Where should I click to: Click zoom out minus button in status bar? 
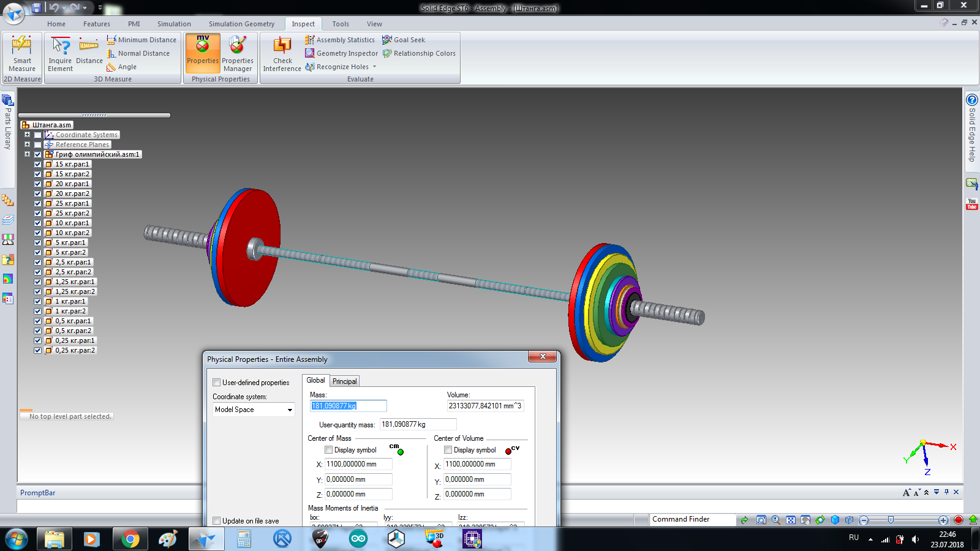[x=864, y=520]
